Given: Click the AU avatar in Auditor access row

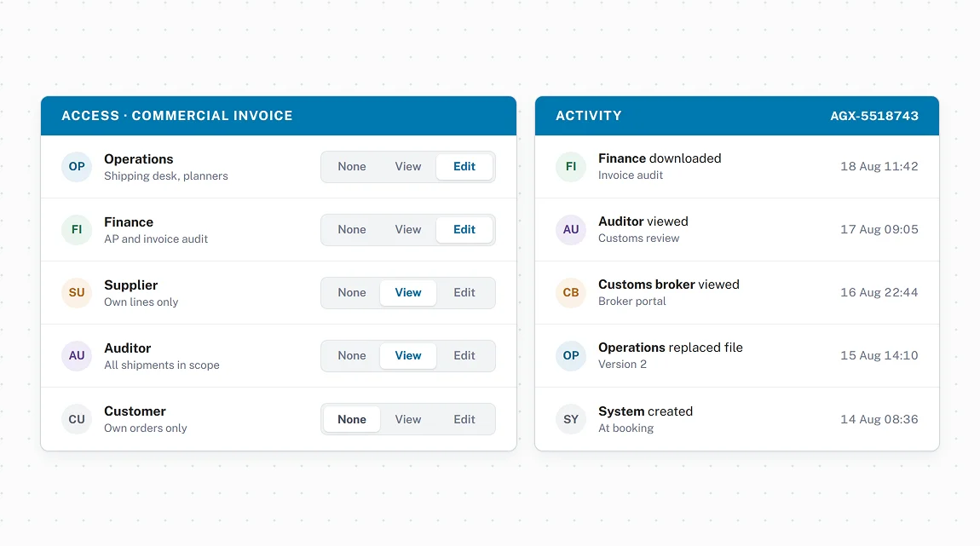Looking at the screenshot, I should point(77,356).
